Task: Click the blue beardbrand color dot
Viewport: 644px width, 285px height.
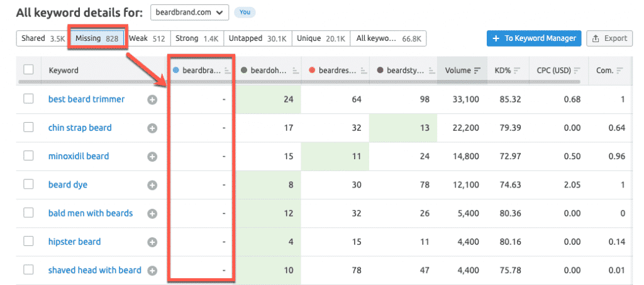Action: click(175, 70)
